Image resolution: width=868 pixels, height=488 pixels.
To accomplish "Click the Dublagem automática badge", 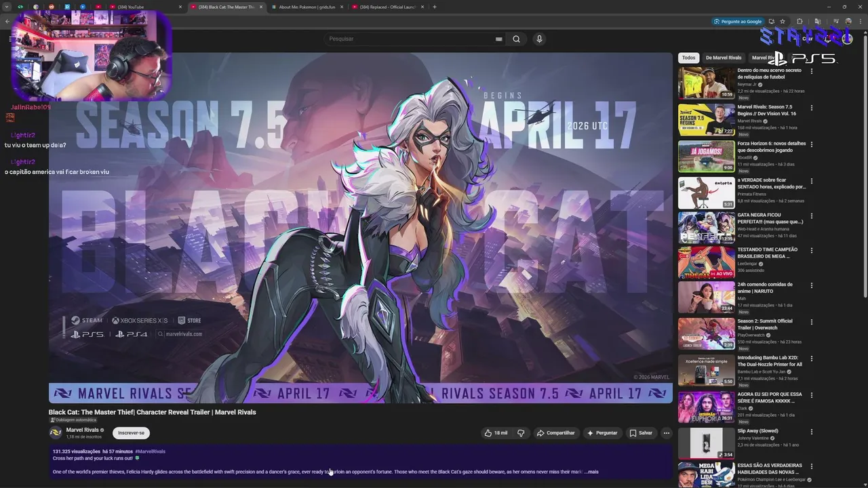I will coord(73,420).
